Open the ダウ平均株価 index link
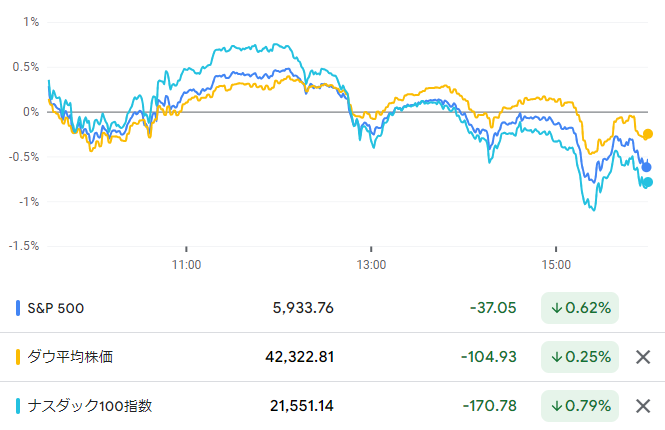This screenshot has height=430, width=665. pos(70,357)
